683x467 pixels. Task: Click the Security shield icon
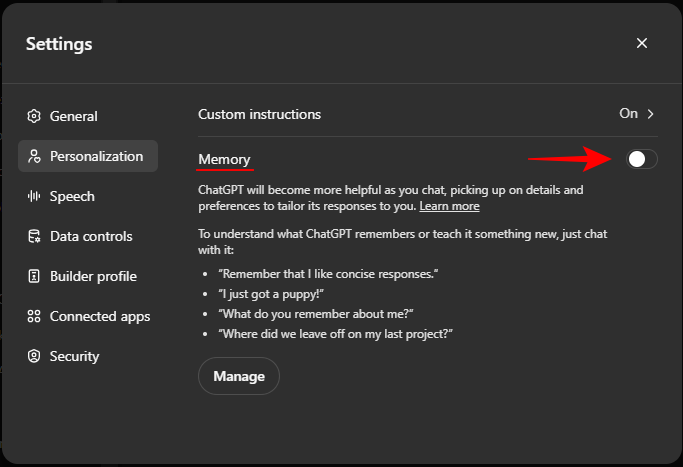[x=34, y=356]
